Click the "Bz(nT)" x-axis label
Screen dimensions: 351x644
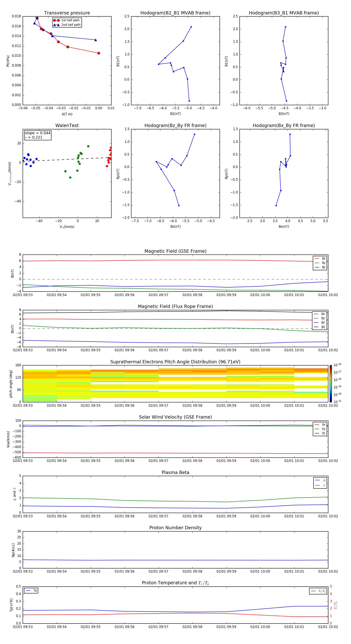point(175,227)
